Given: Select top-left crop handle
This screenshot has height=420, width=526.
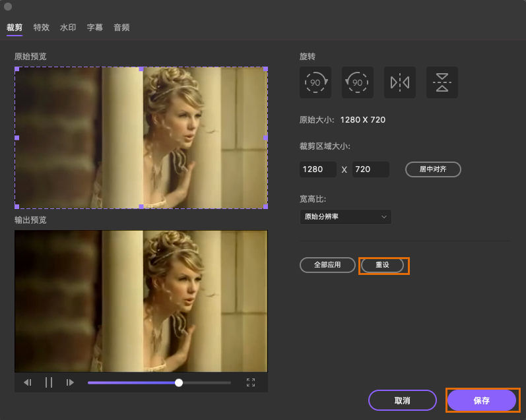Looking at the screenshot, I should point(16,69).
